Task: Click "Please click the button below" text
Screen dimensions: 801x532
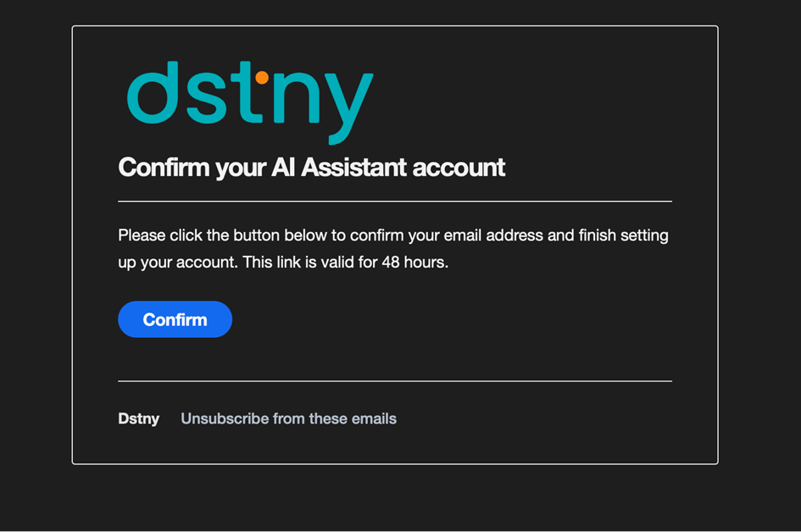Action: 216,236
